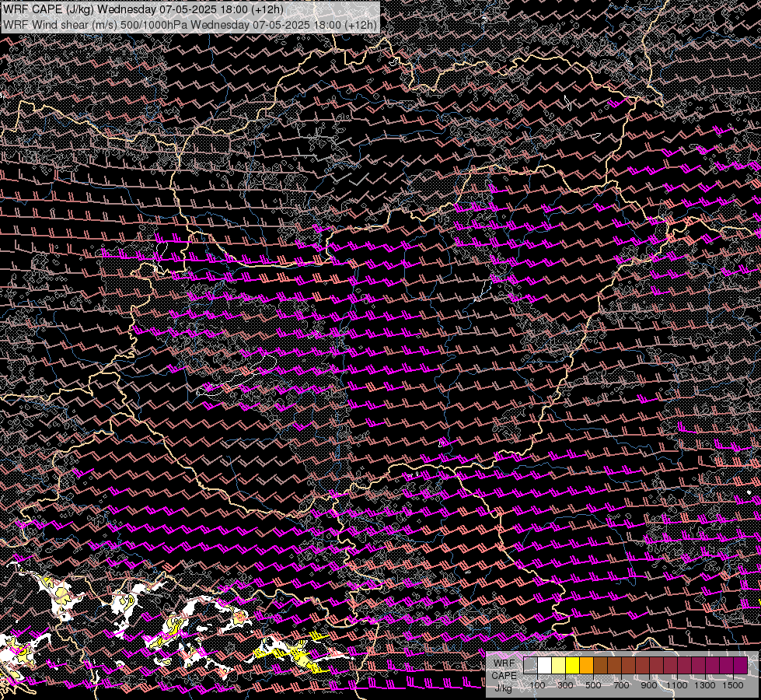Click the '500' legend value label
The width and height of the screenshot is (761, 700).
[x=593, y=685]
